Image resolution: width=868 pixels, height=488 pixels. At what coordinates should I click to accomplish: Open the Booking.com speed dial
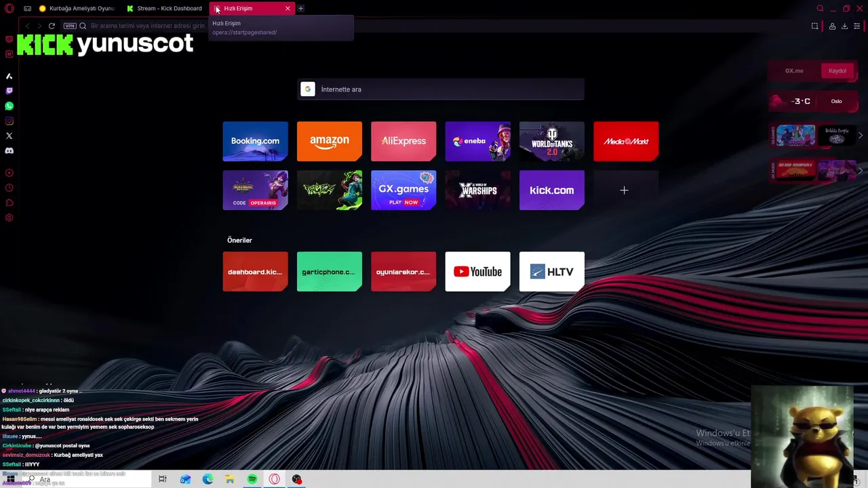pos(255,141)
